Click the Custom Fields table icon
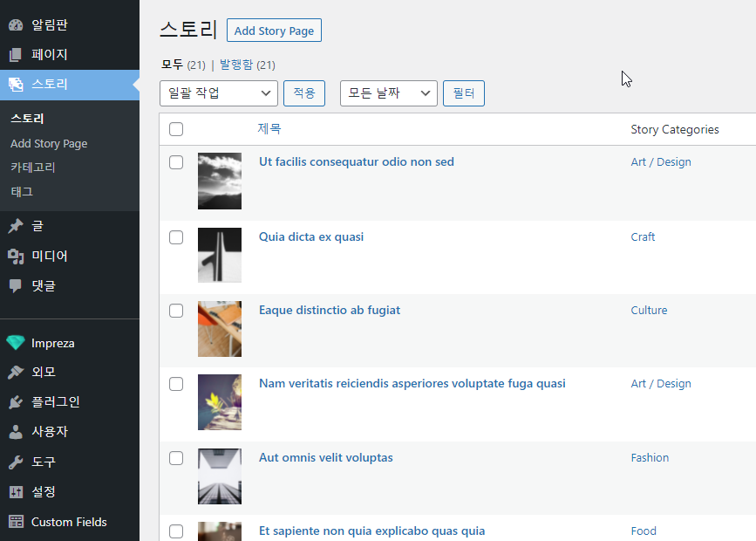Screen dimensions: 756x541 (x=16, y=522)
